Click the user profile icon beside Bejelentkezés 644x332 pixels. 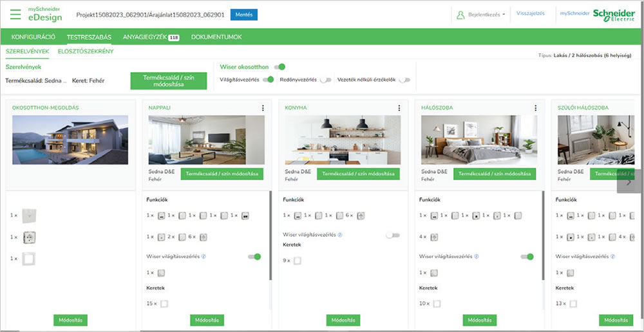[460, 15]
